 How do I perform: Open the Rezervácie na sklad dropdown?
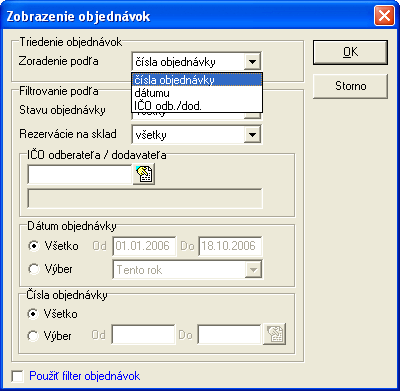(x=252, y=135)
